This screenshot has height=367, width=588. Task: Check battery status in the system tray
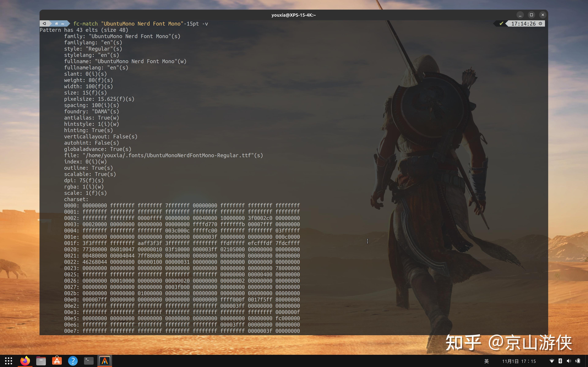(x=578, y=361)
